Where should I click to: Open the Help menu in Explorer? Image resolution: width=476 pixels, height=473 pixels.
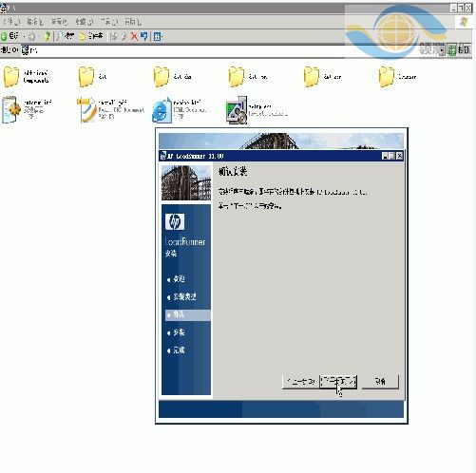pyautogui.click(x=133, y=22)
